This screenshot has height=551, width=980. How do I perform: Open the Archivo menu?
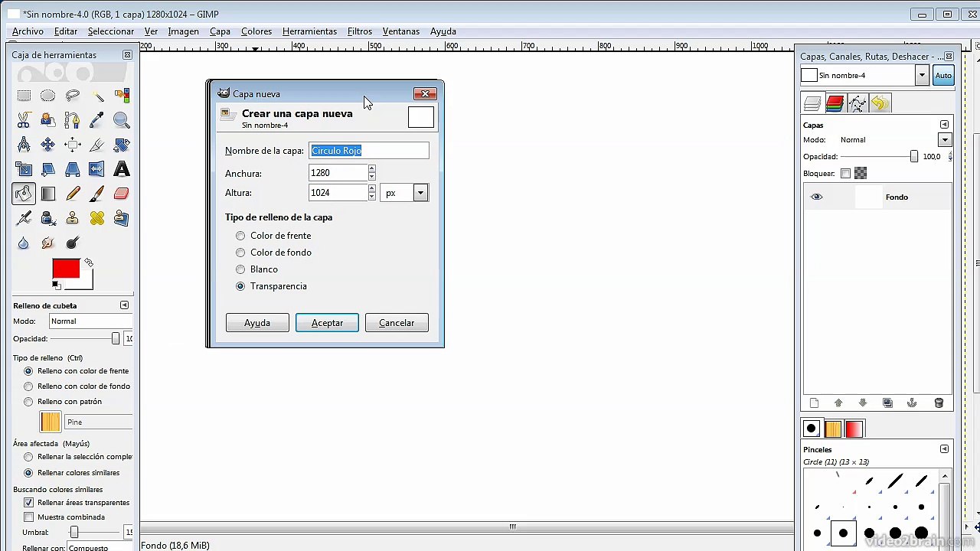tap(28, 31)
